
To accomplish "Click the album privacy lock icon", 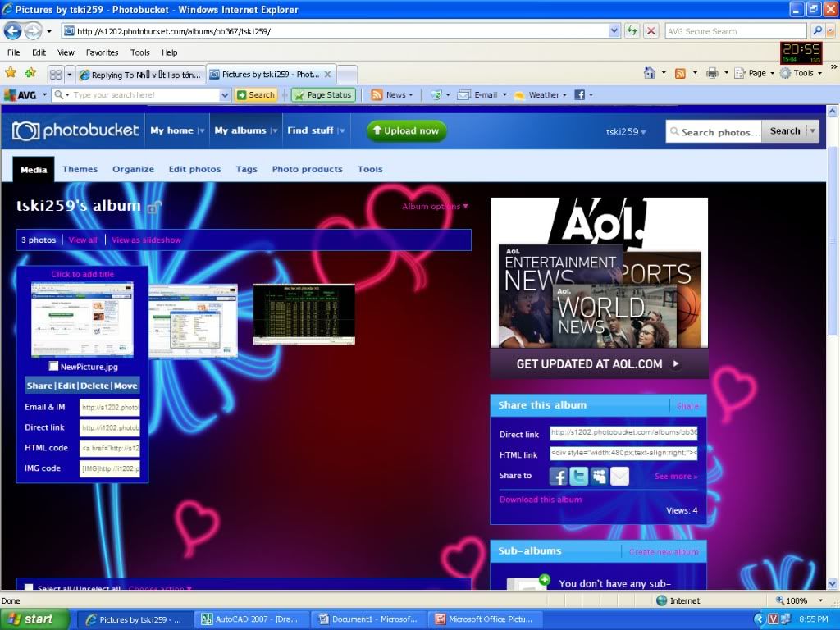I will point(154,206).
